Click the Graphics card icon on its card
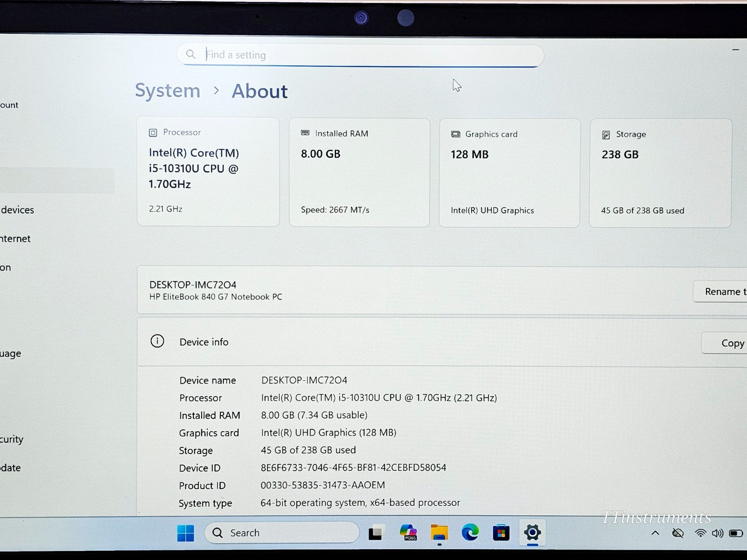747x560 pixels. click(x=456, y=134)
